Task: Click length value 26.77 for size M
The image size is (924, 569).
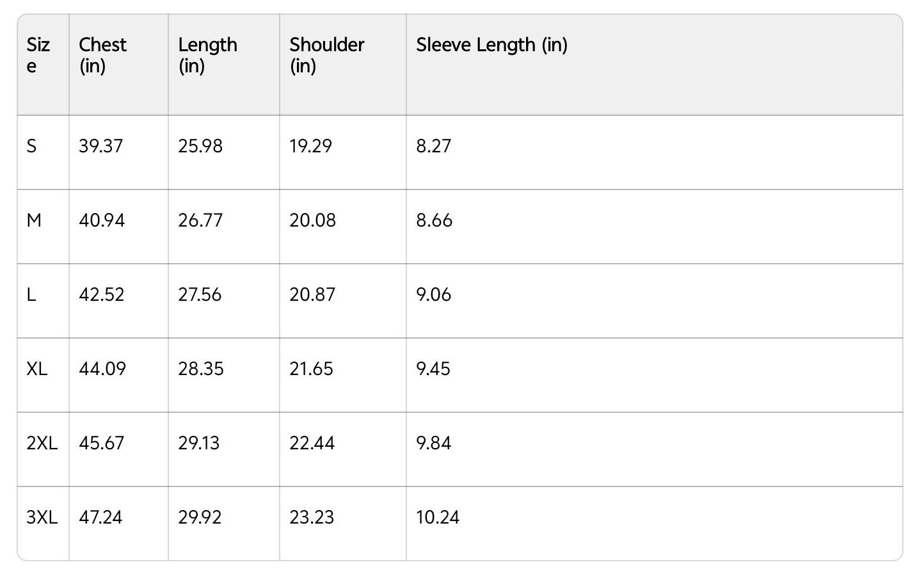Action: [200, 220]
